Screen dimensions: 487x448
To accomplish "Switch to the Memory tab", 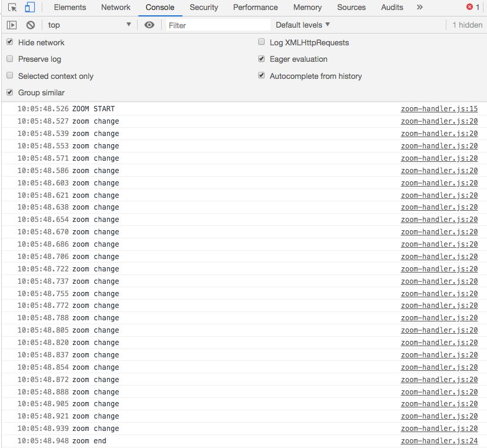I will (308, 7).
